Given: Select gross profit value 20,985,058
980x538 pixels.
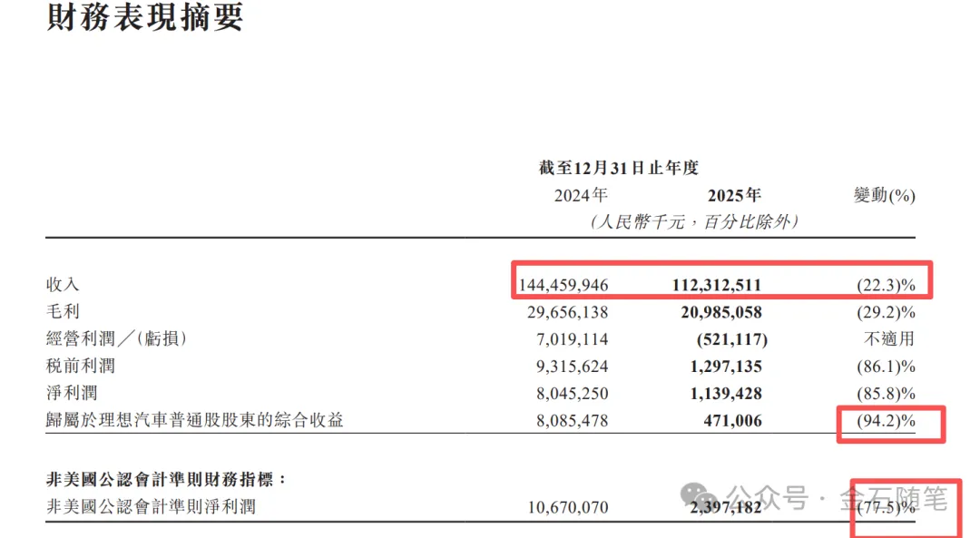Looking at the screenshot, I should (721, 312).
